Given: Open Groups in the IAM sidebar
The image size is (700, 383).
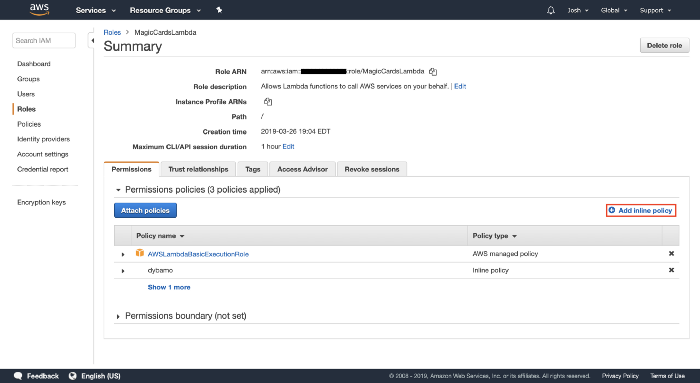Looking at the screenshot, I should pos(29,79).
